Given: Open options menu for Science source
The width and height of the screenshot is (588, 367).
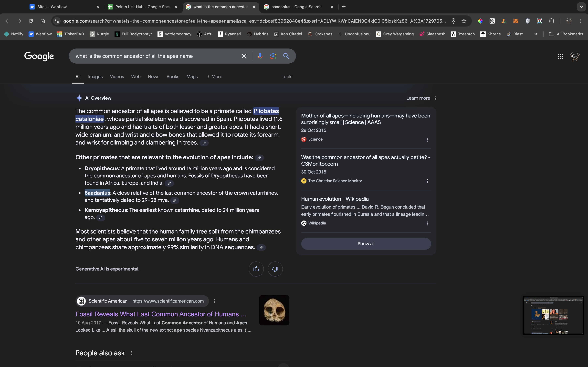Looking at the screenshot, I should (x=427, y=140).
